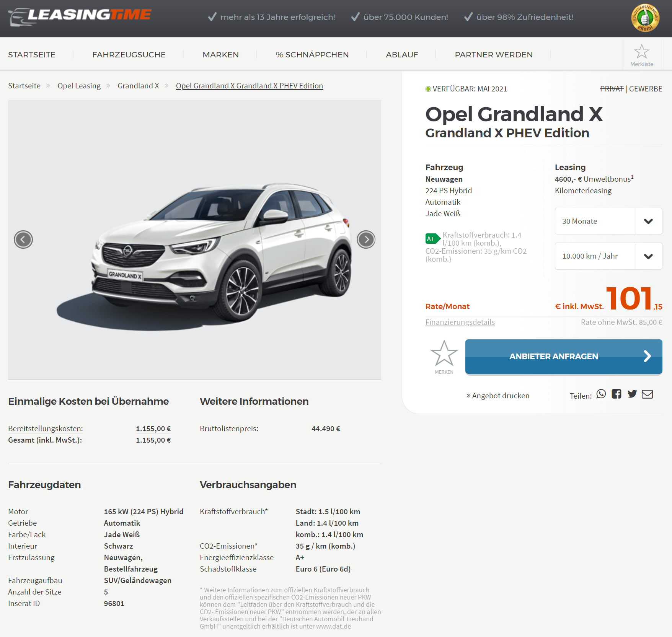This screenshot has height=637, width=672.
Task: Show previous car image arrow
Action: pyautogui.click(x=23, y=240)
